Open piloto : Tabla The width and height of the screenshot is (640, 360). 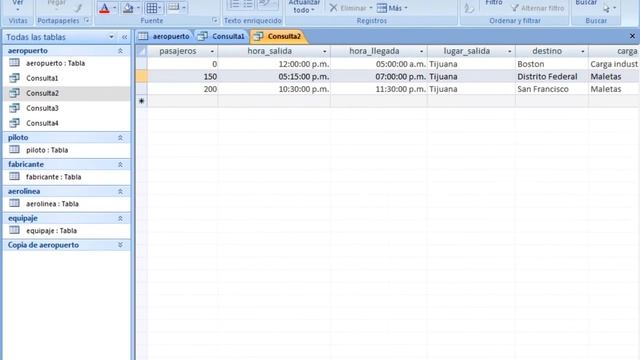tap(67, 150)
